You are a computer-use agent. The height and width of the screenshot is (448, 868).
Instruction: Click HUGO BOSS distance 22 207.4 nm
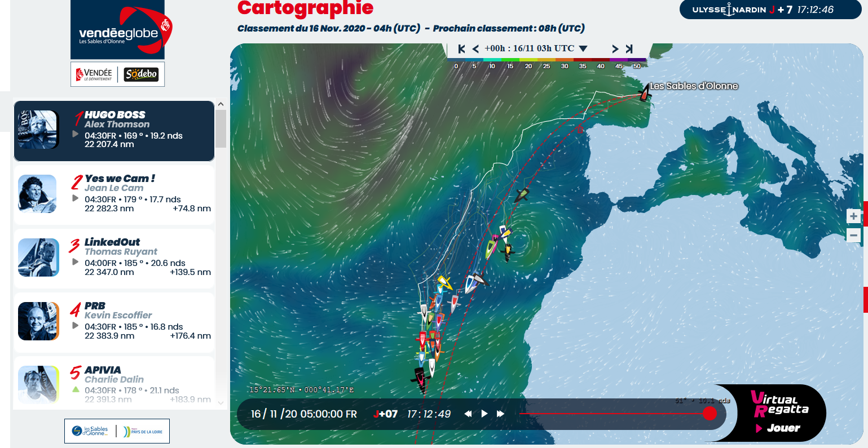[x=109, y=144]
